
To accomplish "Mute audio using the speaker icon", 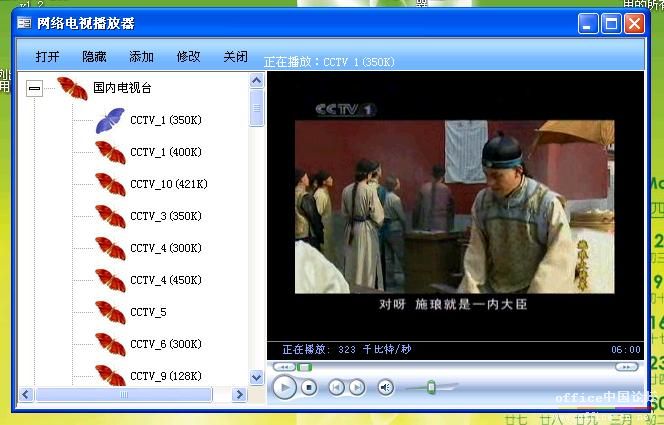I will (x=385, y=387).
